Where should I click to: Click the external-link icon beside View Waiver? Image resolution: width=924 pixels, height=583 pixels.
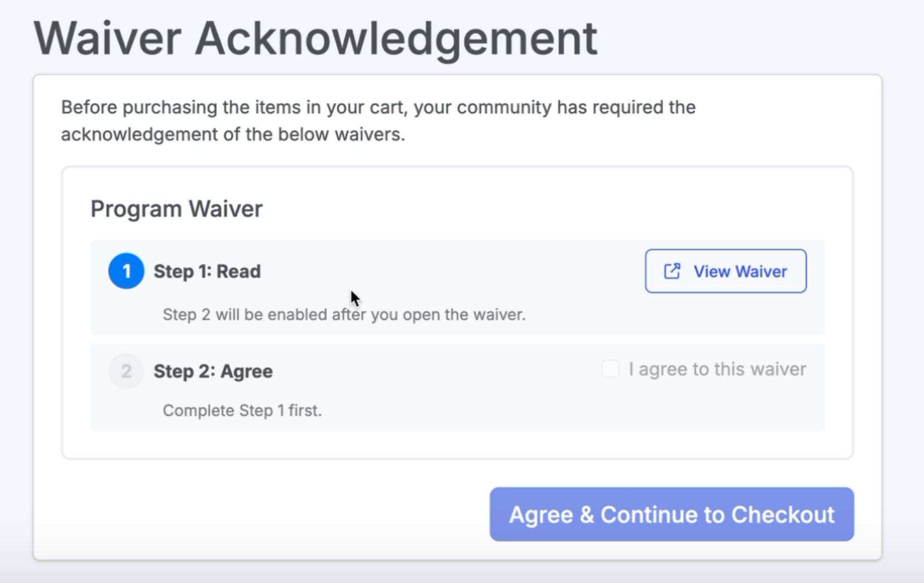coord(672,271)
